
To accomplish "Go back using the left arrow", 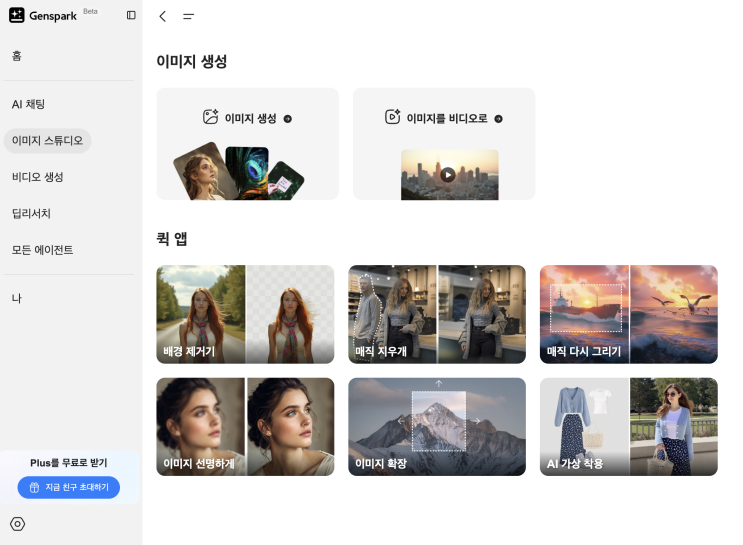I will [x=163, y=17].
